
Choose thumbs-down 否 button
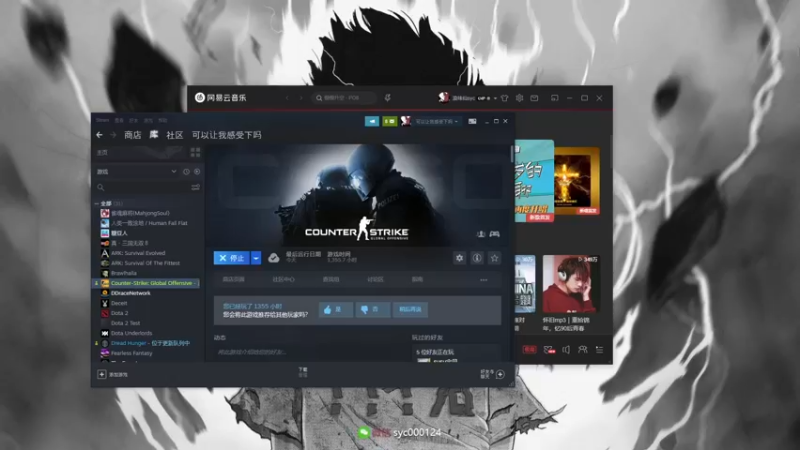[373, 310]
